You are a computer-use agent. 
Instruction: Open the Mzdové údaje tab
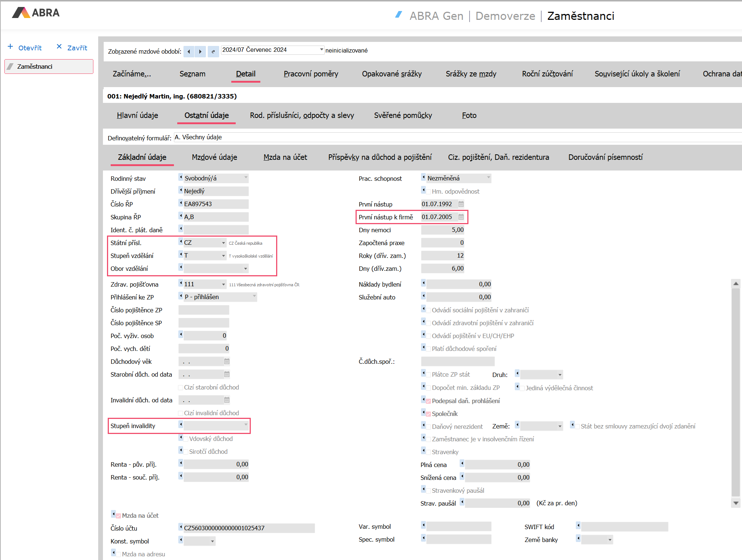(214, 157)
